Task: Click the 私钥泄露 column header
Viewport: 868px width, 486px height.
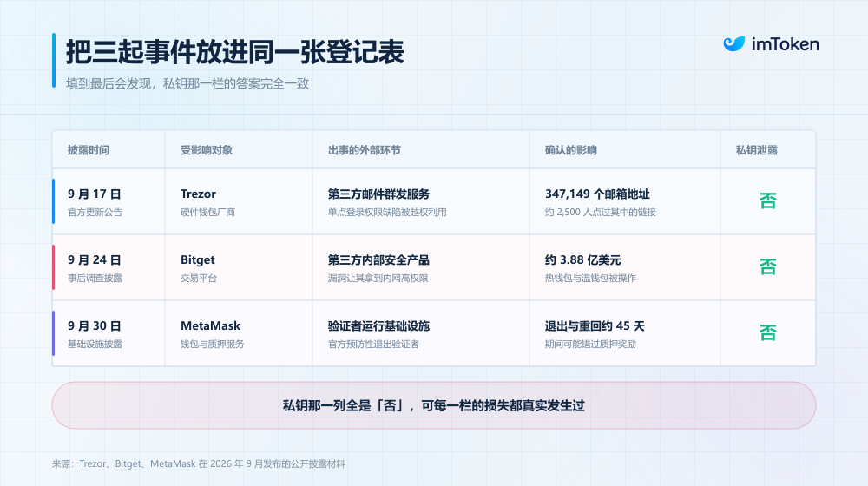Action: coord(757,150)
